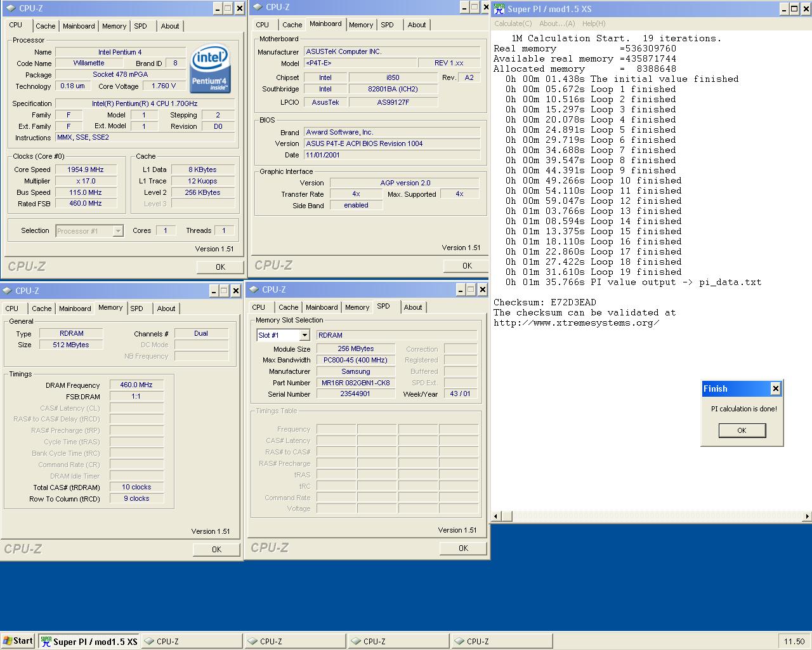812x650 pixels.
Task: Open Calculate menu in Super PI
Action: 513,23
